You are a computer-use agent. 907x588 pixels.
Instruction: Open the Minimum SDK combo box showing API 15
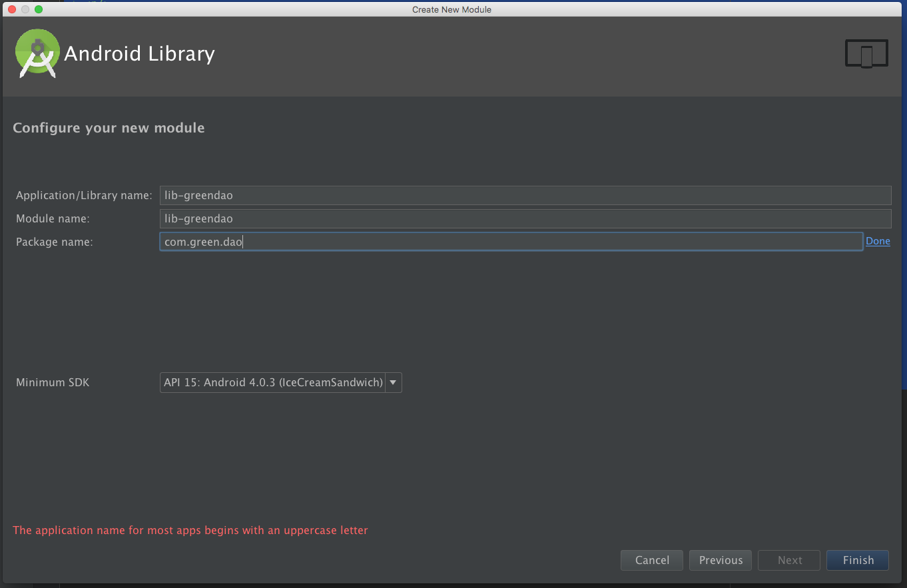273,382
